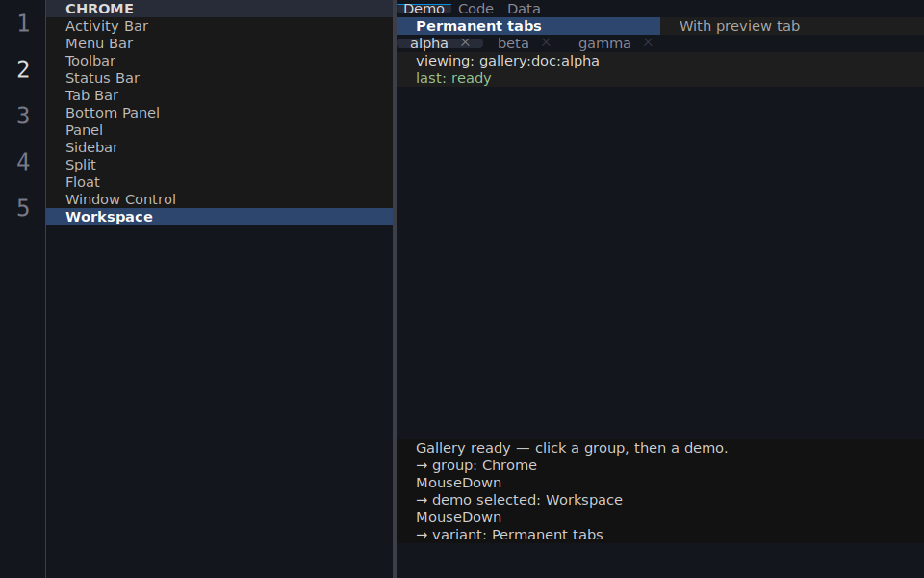Select activity bar item 1
Viewport: 924px width, 578px height.
tap(23, 23)
